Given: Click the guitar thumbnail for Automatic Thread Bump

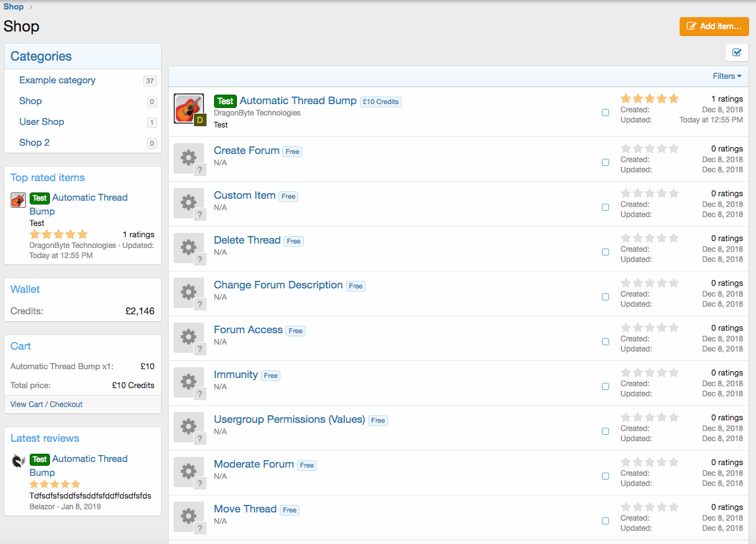Looking at the screenshot, I should point(188,109).
